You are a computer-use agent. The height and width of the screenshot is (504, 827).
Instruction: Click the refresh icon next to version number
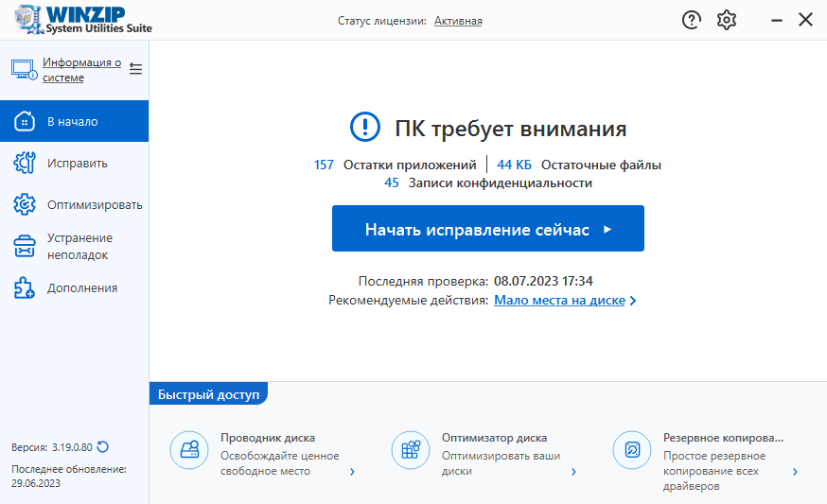point(103,447)
